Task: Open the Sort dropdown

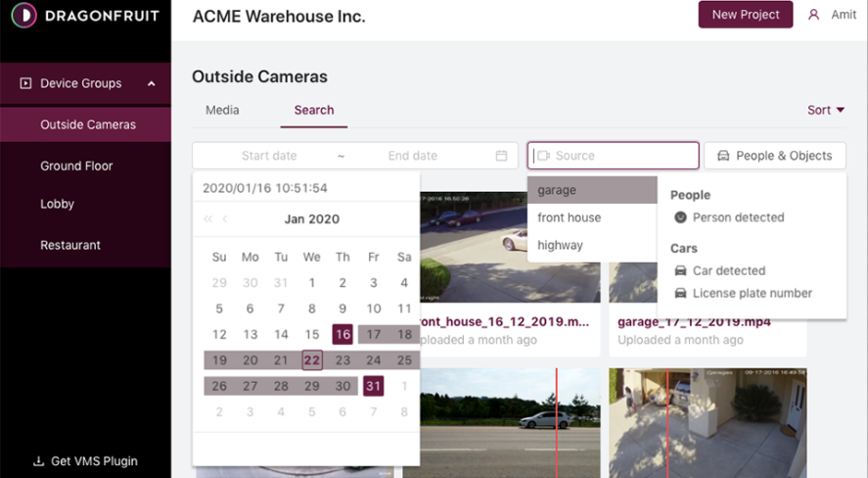Action: click(x=825, y=111)
